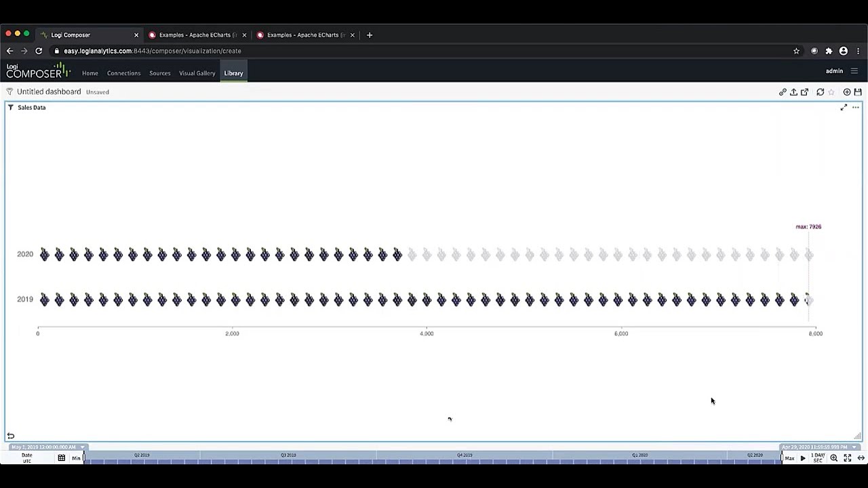Image resolution: width=868 pixels, height=488 pixels.
Task: Click the Max button on time bar
Action: [x=789, y=459]
